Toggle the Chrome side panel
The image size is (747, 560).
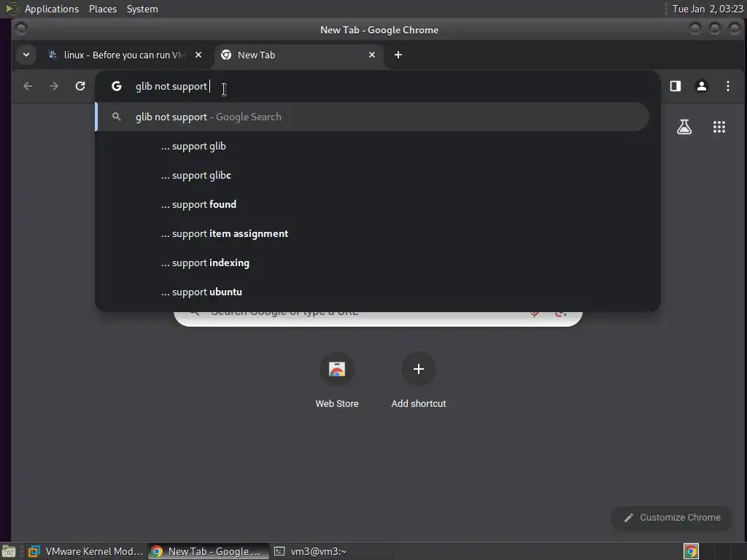coord(676,86)
